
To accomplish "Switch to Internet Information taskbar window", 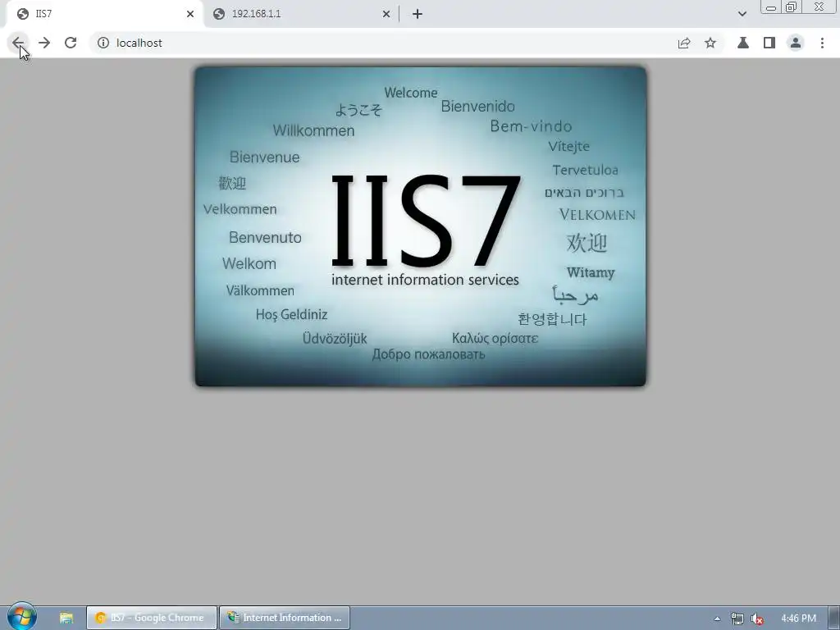I will [285, 618].
